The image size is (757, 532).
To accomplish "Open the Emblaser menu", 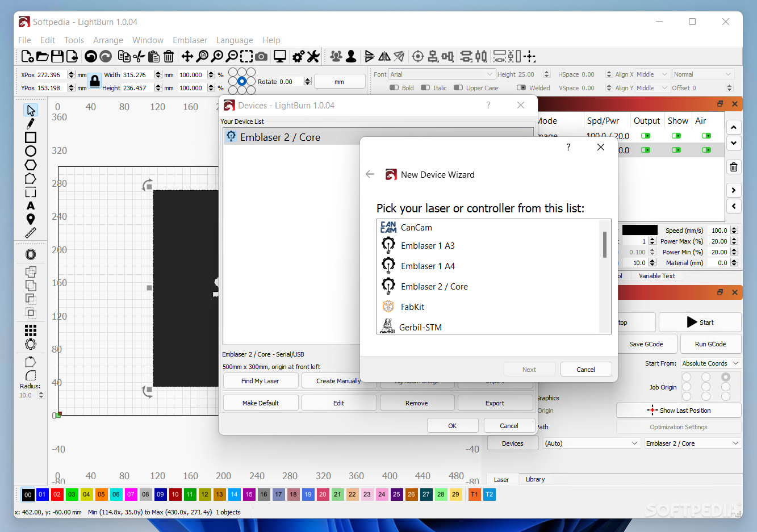I will [190, 40].
